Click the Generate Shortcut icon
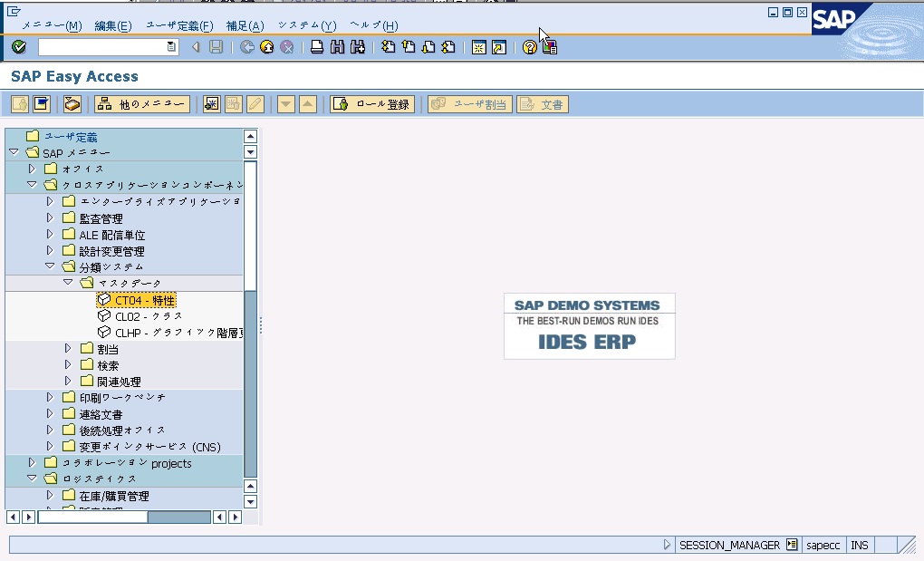 click(498, 47)
